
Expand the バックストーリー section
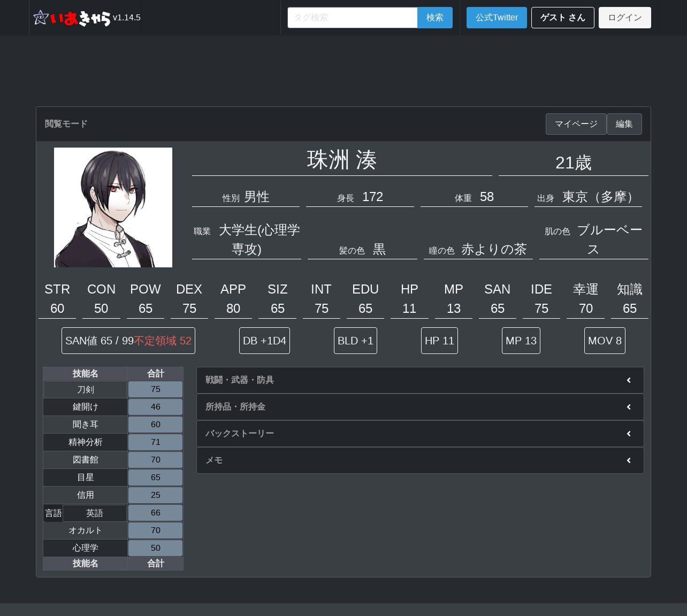(x=420, y=434)
